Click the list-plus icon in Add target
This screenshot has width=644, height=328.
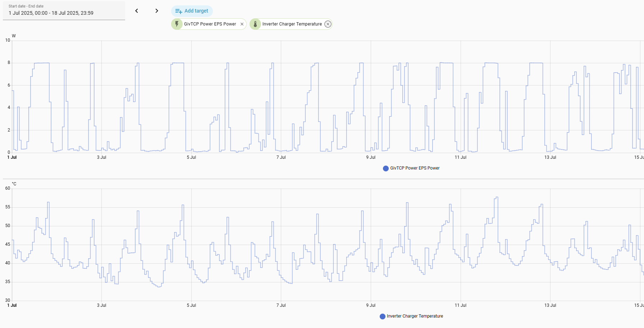click(178, 11)
